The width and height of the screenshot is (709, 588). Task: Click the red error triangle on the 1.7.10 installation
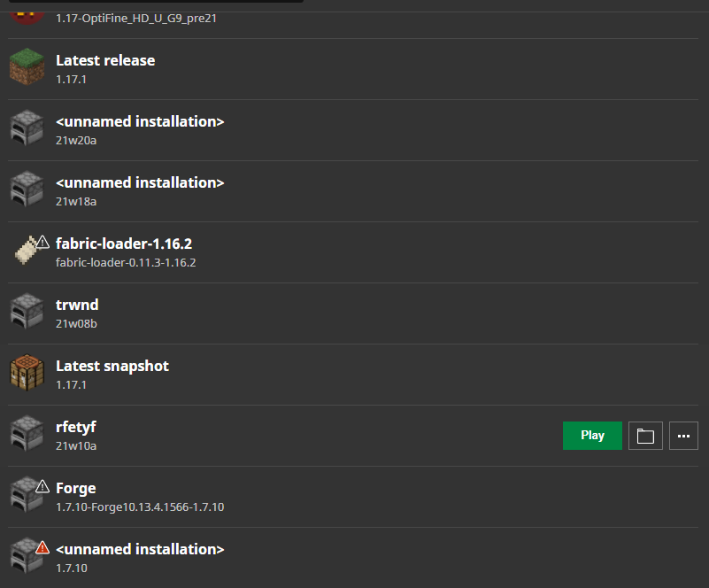(42, 547)
